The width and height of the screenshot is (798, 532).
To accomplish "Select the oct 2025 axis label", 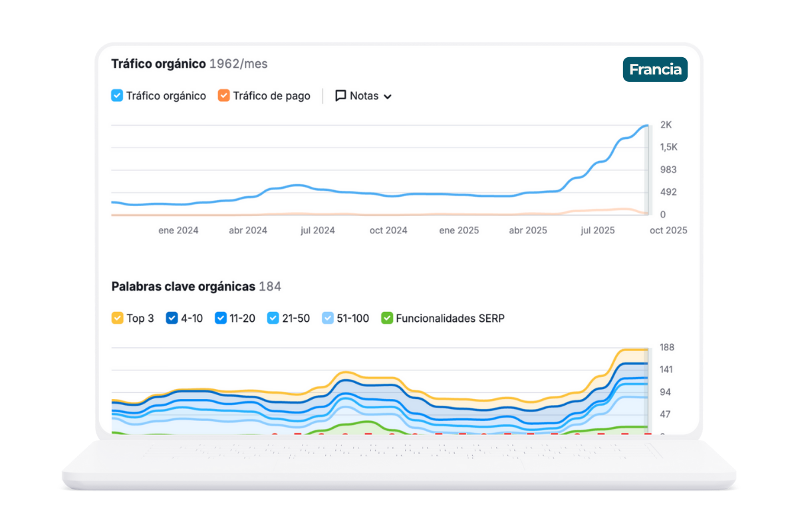I will (x=668, y=230).
